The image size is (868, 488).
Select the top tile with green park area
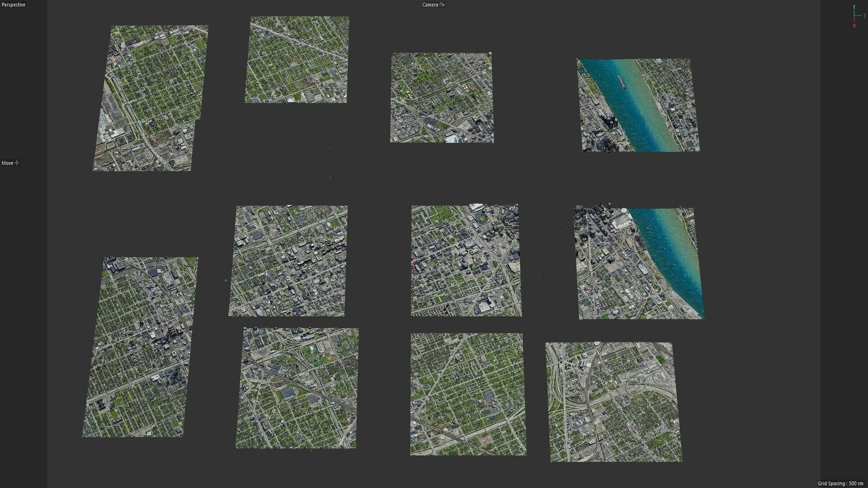coord(442,98)
